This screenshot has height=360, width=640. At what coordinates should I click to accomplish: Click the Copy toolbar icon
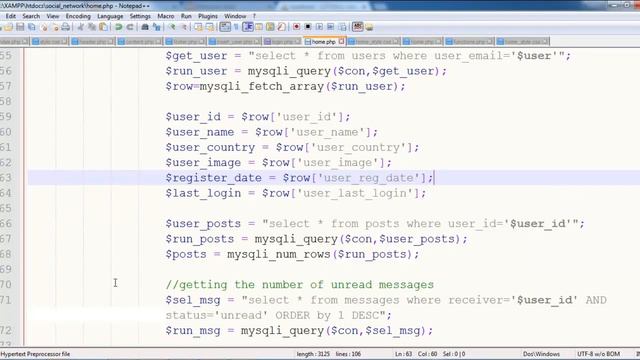click(x=92, y=27)
